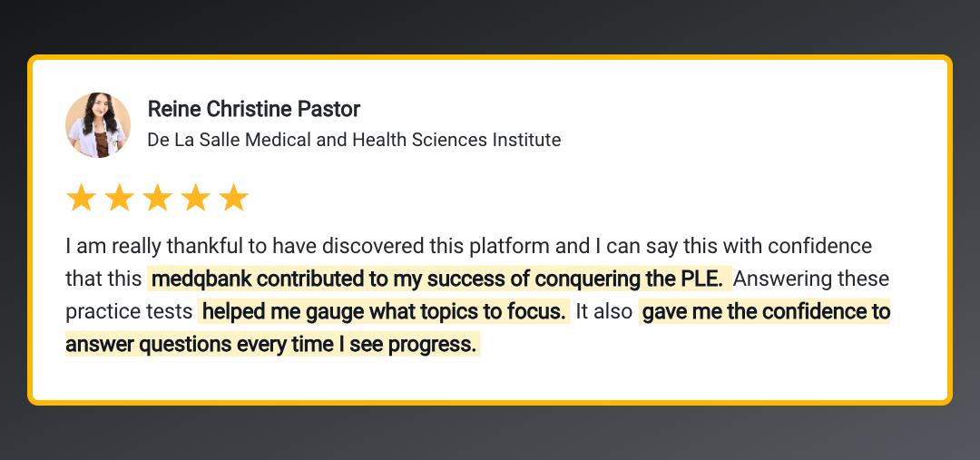Image resolution: width=980 pixels, height=460 pixels.
Task: Click the fifth rating star
Action: 234,198
